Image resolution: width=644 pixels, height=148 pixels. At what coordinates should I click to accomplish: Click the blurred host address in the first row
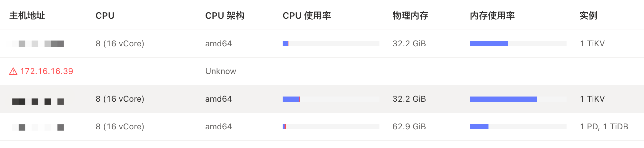click(38, 44)
